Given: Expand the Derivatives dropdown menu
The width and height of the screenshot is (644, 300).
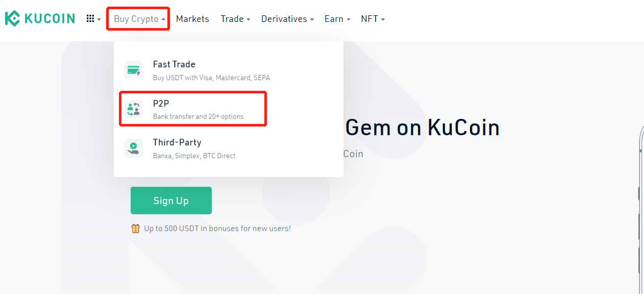Looking at the screenshot, I should click(x=287, y=19).
